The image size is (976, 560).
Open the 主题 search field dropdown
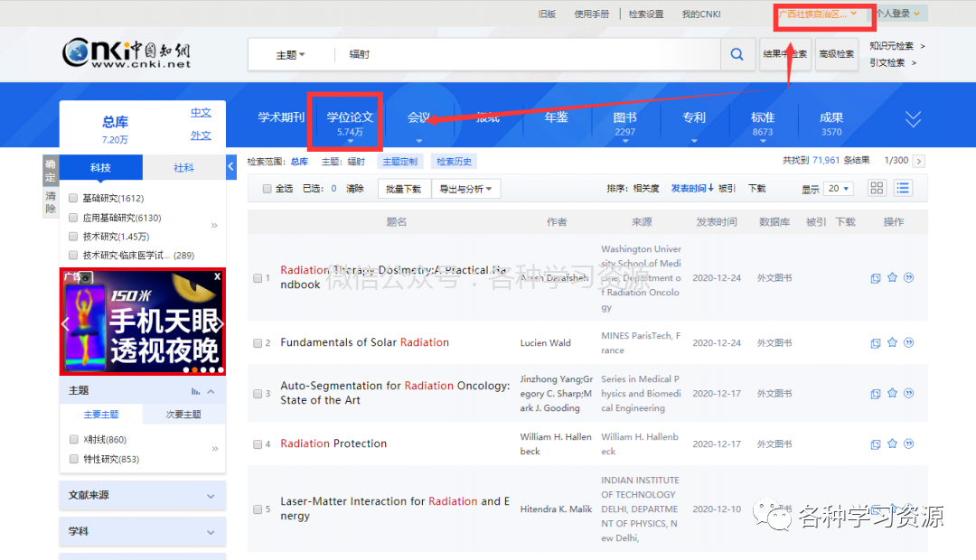(x=290, y=55)
